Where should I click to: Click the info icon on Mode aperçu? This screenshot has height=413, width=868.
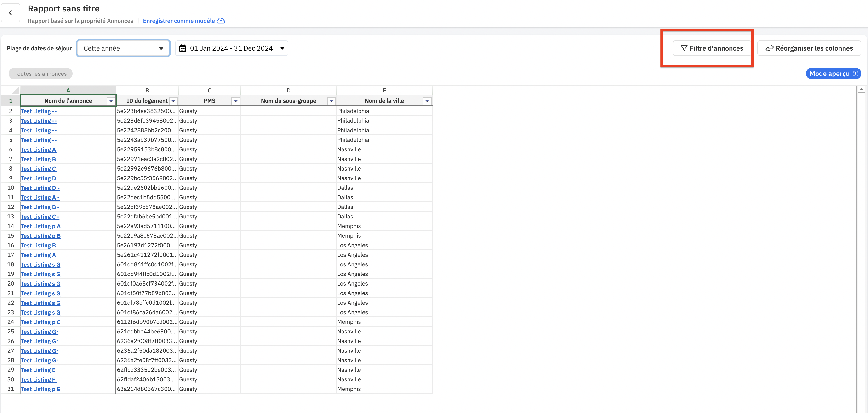[855, 74]
